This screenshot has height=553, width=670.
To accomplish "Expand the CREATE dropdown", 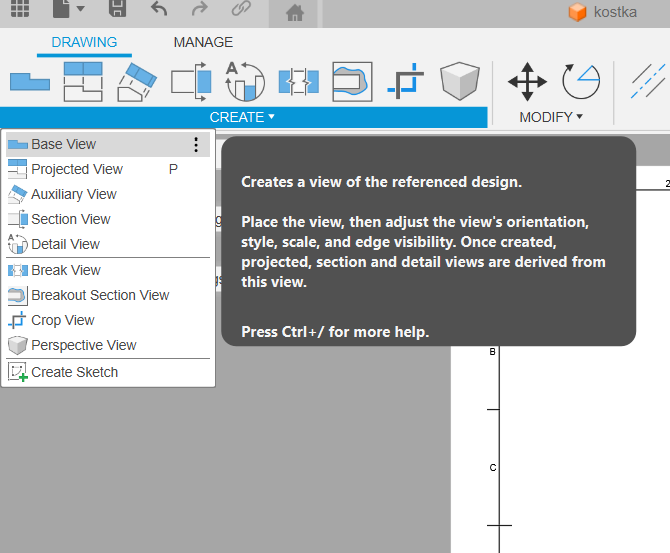I will click(x=242, y=117).
